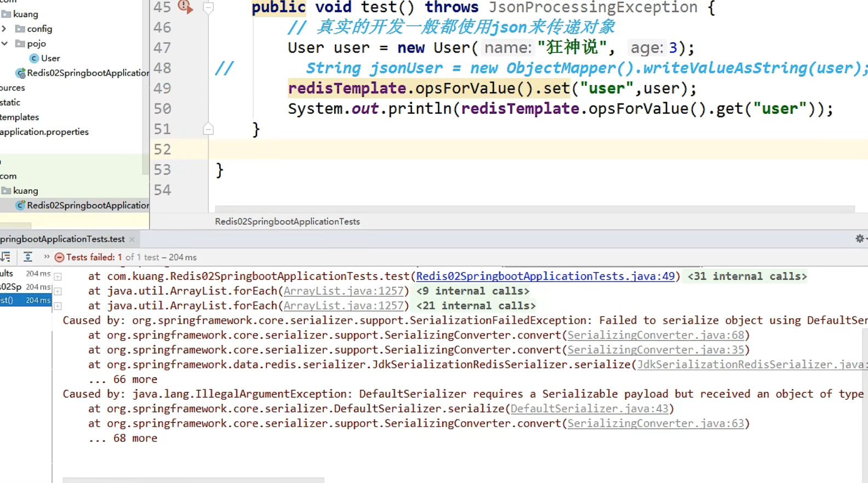Image resolution: width=868 pixels, height=483 pixels.
Task: Click the redisTemplate identifier on line 49
Action: 347,88
